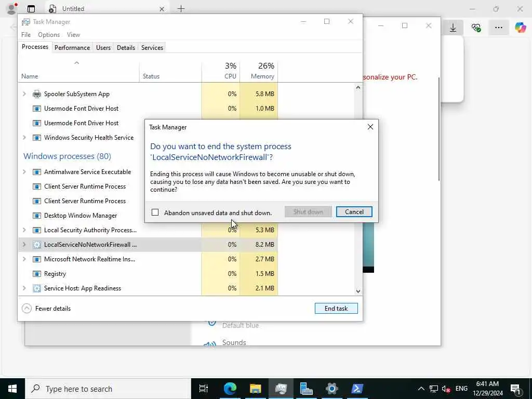The height and width of the screenshot is (399, 532).
Task: Click the muted volume tray icon
Action: tap(446, 389)
